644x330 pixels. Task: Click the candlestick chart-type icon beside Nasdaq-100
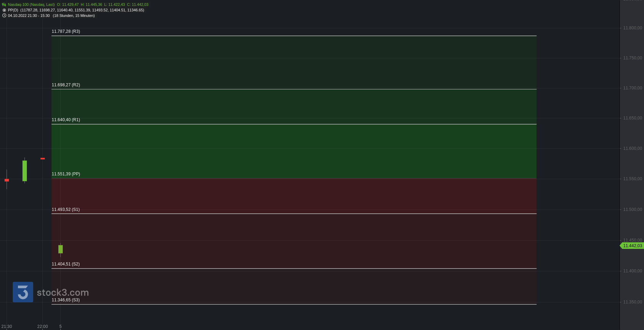[4, 4]
